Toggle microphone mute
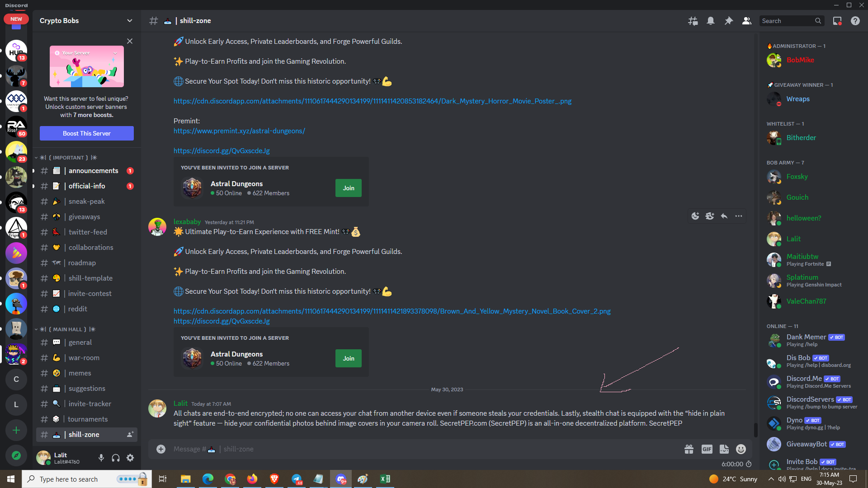The image size is (868, 488). (101, 458)
